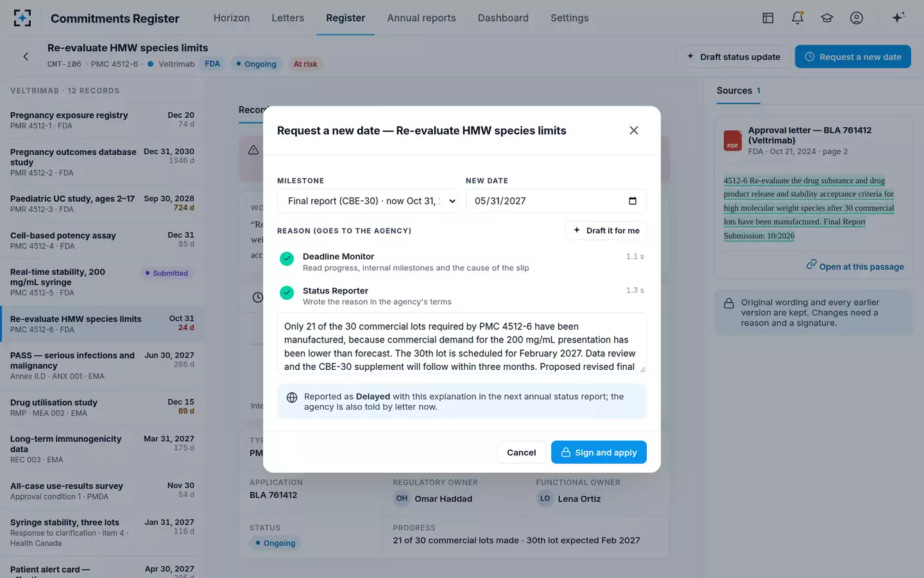Viewport: 924px width, 578px height.
Task: Click the Status Reporter green check icon
Action: click(x=287, y=293)
